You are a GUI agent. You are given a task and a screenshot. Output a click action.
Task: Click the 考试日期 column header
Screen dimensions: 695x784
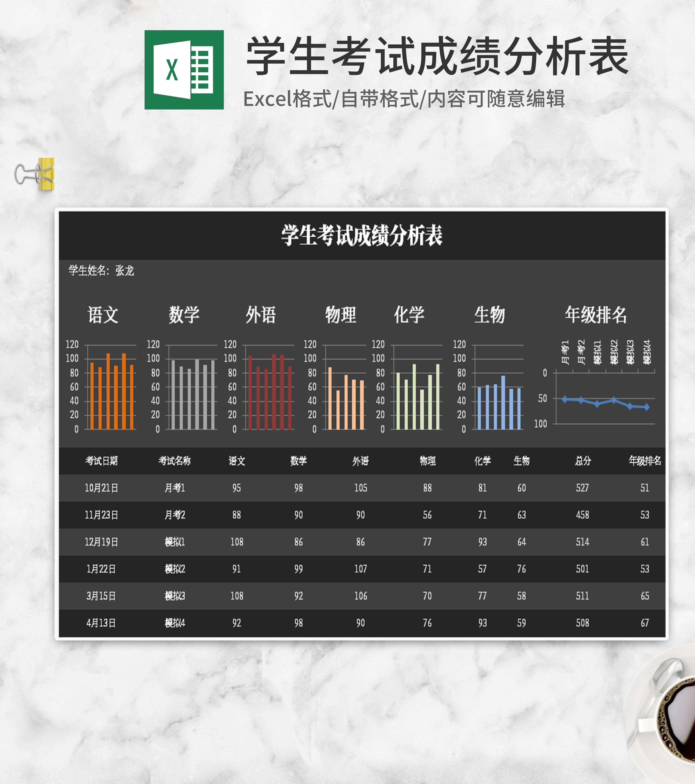[x=101, y=461]
